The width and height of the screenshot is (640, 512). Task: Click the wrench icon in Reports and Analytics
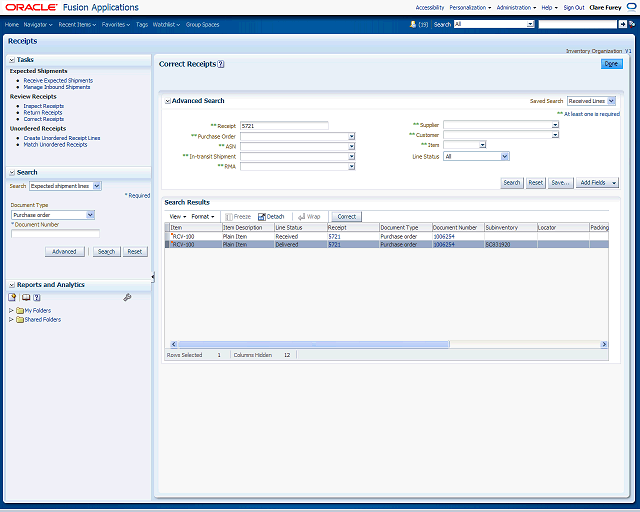[127, 297]
